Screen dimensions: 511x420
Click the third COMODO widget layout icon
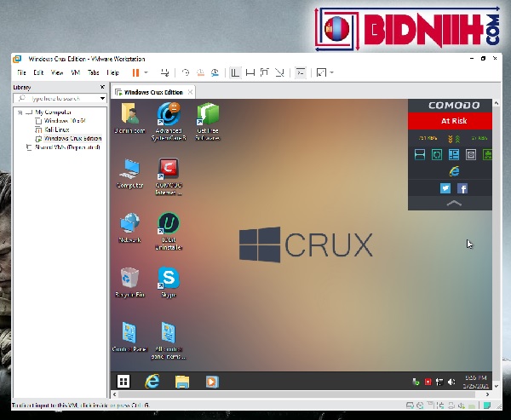coord(454,154)
